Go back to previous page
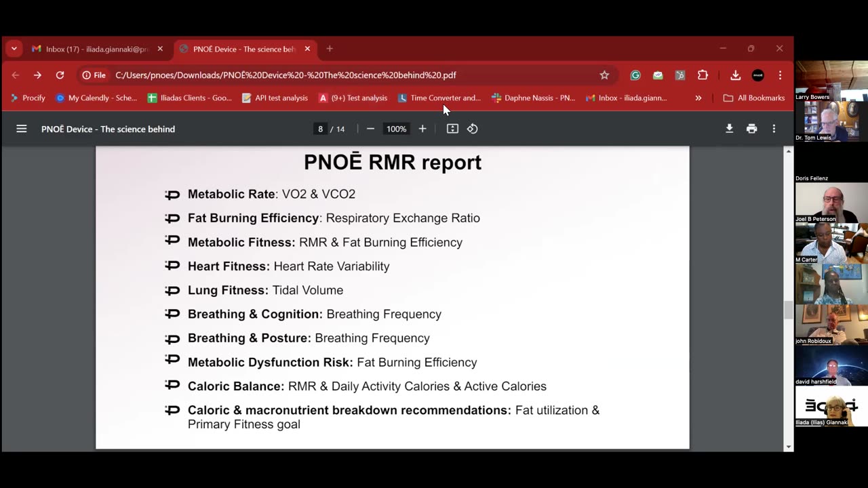The width and height of the screenshot is (868, 488). 16,75
